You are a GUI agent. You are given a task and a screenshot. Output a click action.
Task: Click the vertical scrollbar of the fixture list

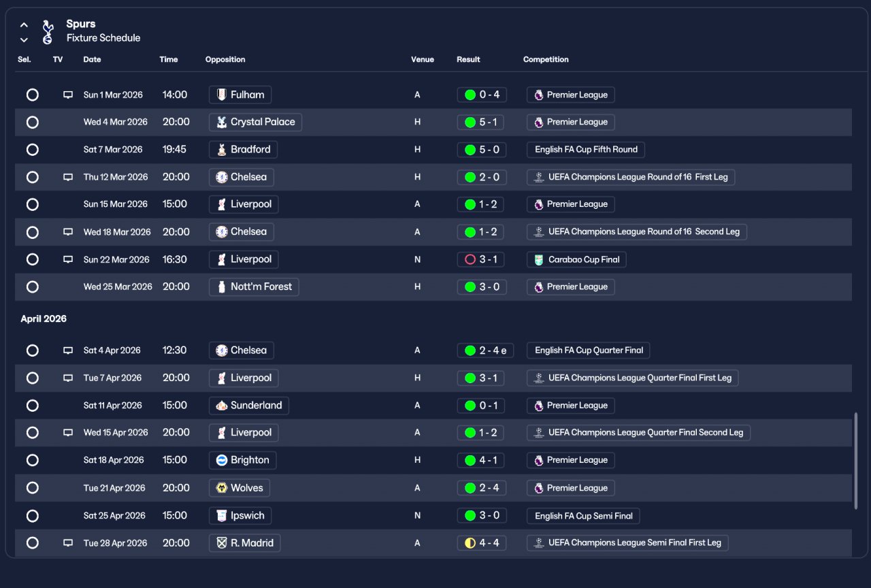tap(855, 460)
